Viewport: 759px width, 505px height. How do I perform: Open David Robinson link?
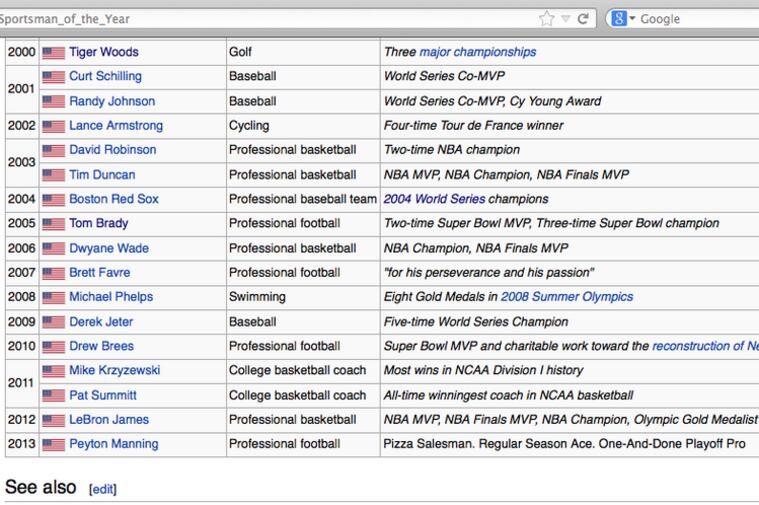click(112, 150)
